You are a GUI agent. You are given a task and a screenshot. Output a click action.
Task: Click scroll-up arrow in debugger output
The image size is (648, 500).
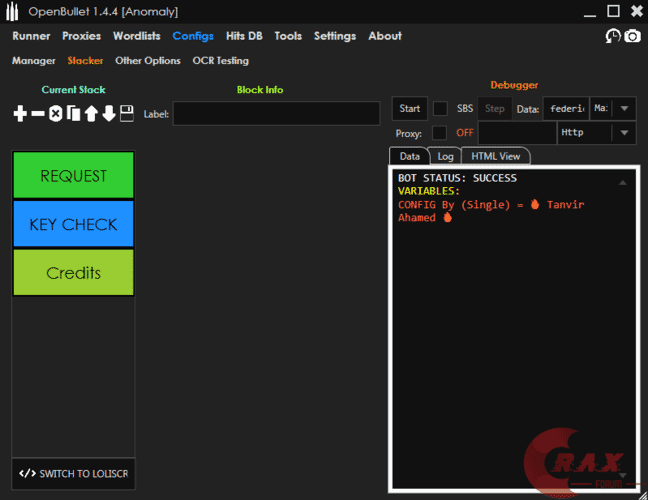tap(622, 182)
